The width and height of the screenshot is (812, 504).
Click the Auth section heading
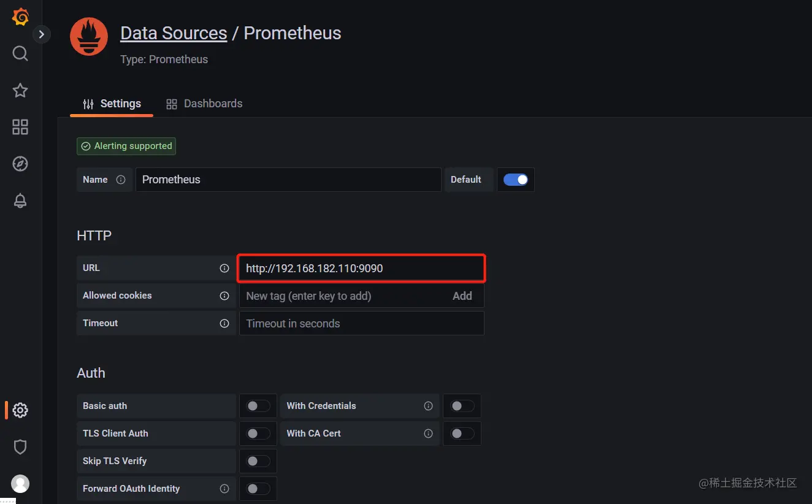pyautogui.click(x=91, y=373)
